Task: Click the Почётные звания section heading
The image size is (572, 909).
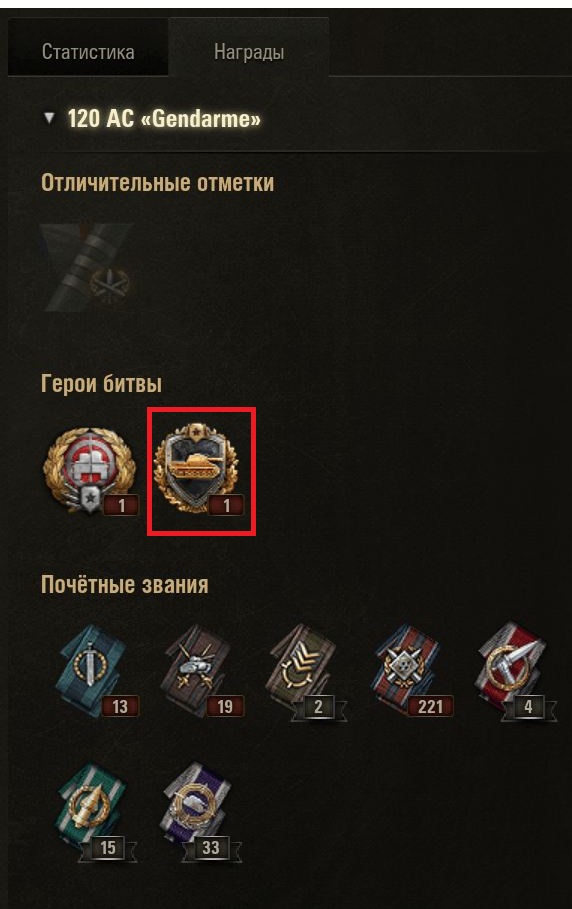Action: coord(125,584)
